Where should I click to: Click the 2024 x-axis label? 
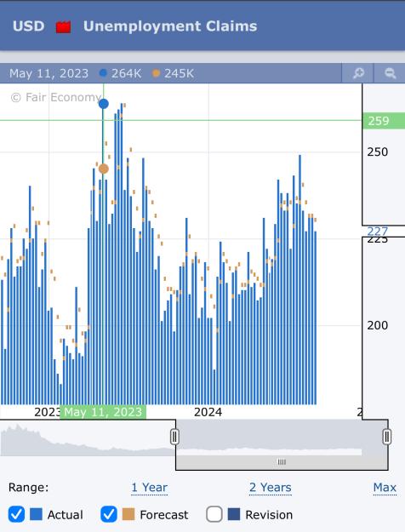208,412
